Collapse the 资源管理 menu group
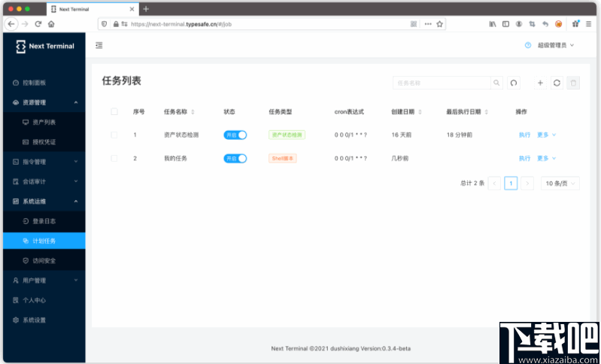This screenshot has height=364, width=601. [44, 102]
